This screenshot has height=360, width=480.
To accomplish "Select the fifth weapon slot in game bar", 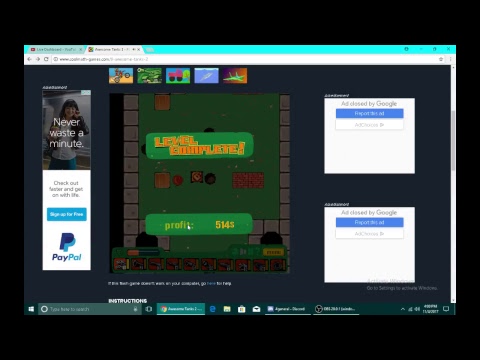I will [191, 264].
